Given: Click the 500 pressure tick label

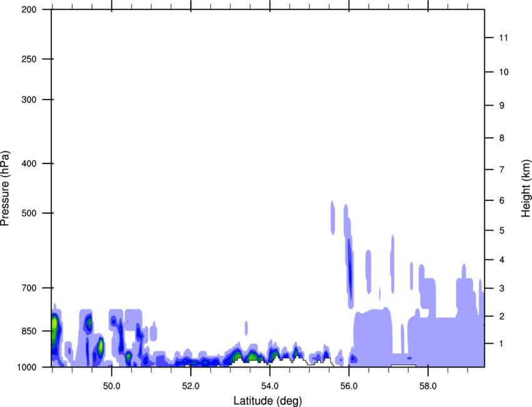Looking at the screenshot, I should click(x=29, y=213).
